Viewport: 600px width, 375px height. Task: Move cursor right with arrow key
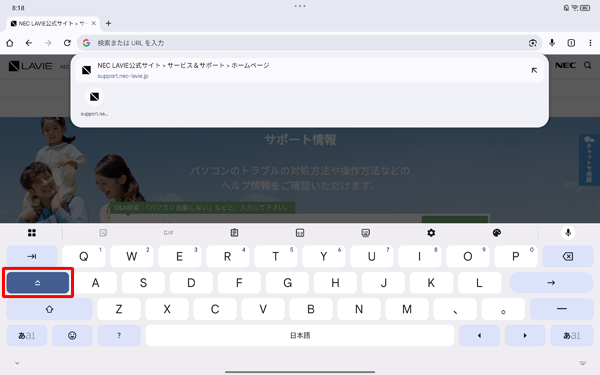525,336
